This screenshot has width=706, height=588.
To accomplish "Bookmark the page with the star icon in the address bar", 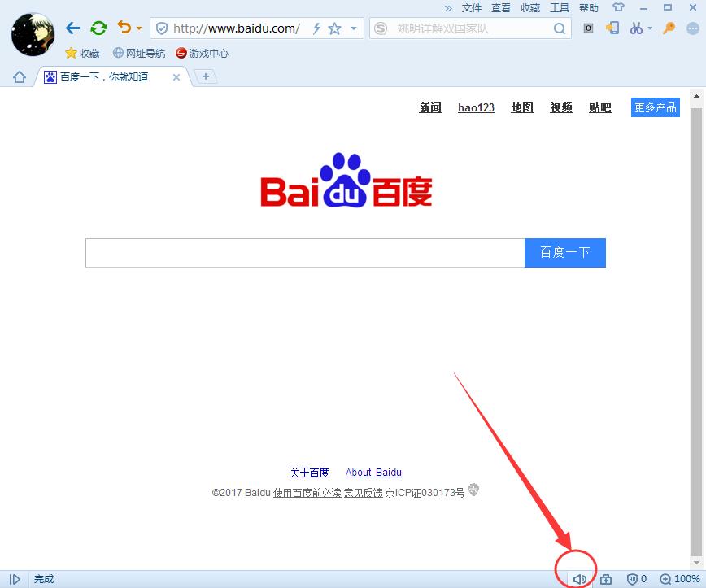I will click(x=334, y=28).
